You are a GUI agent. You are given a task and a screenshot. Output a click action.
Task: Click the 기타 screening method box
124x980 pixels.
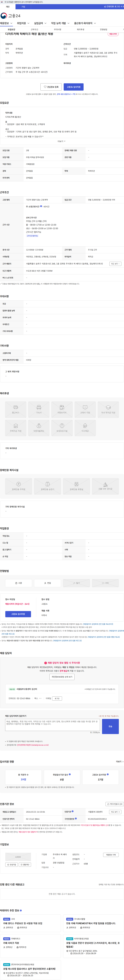point(105,583)
